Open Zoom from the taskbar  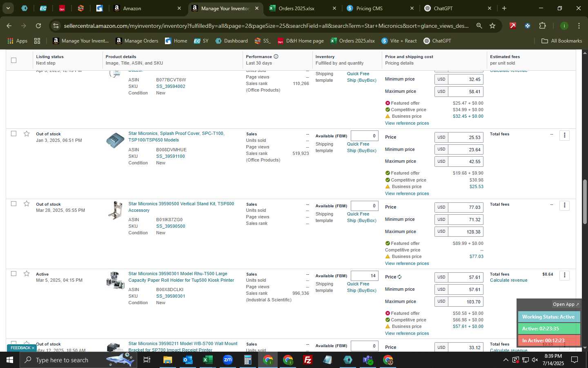[227, 360]
